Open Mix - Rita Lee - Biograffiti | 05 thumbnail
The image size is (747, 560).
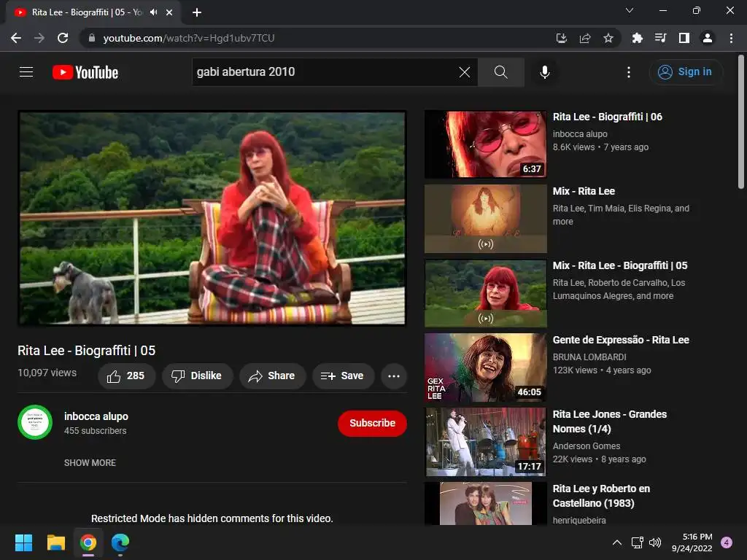(485, 293)
